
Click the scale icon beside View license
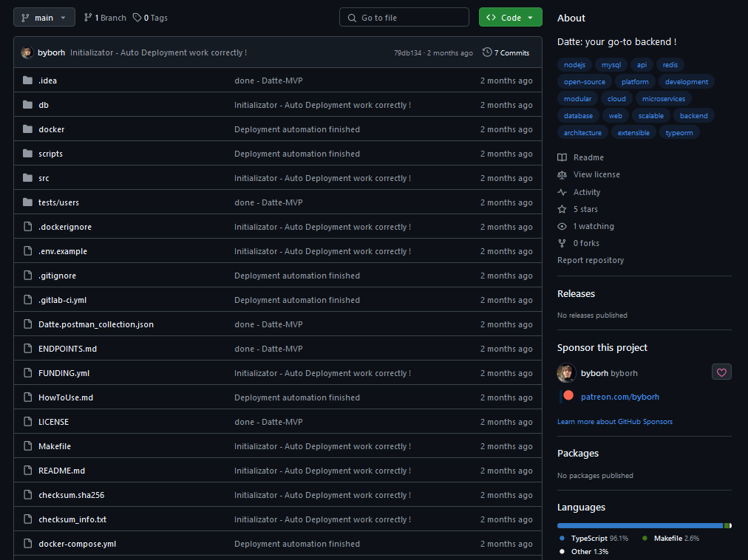pyautogui.click(x=562, y=174)
